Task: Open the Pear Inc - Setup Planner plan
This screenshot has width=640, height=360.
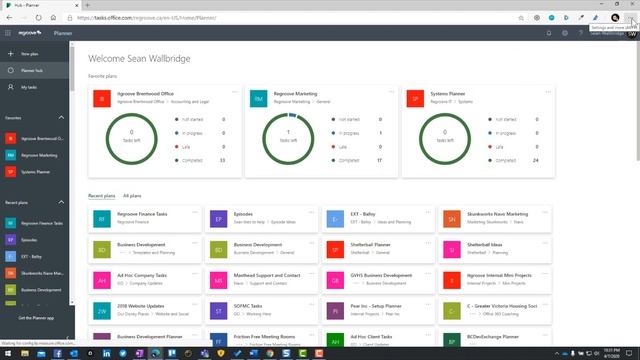Action: coord(378,311)
